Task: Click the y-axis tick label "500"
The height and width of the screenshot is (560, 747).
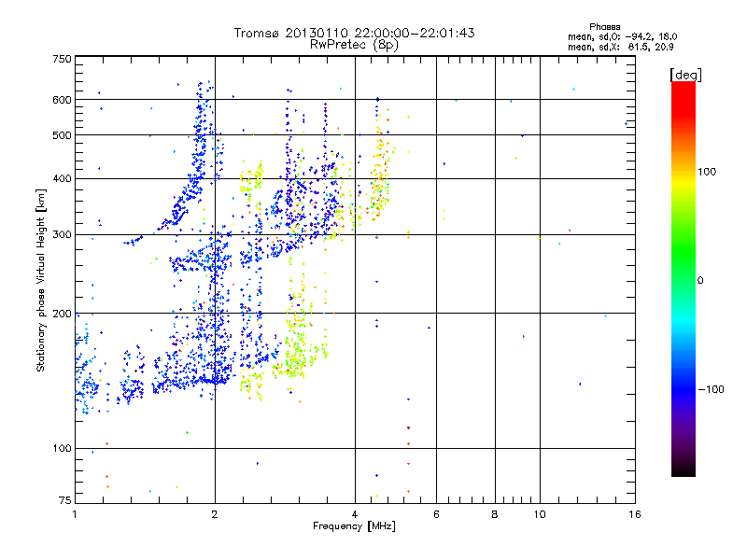Action: (63, 135)
